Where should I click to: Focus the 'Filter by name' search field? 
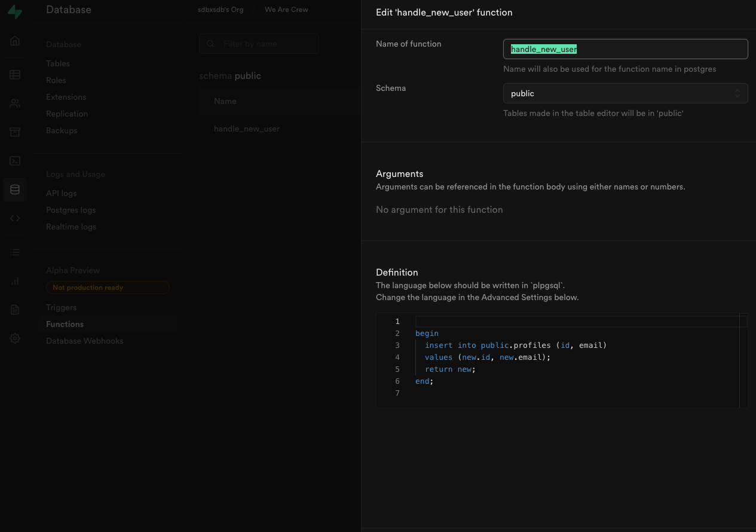tap(259, 44)
